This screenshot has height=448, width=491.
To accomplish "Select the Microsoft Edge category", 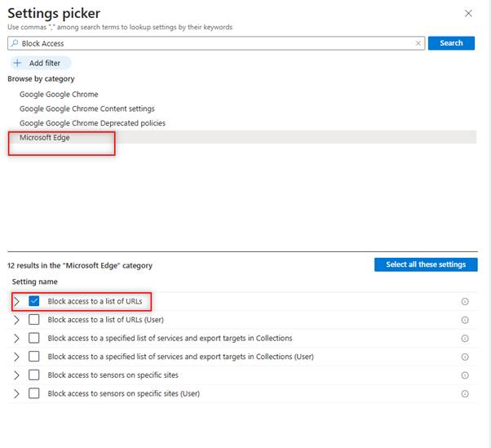I will click(x=45, y=137).
